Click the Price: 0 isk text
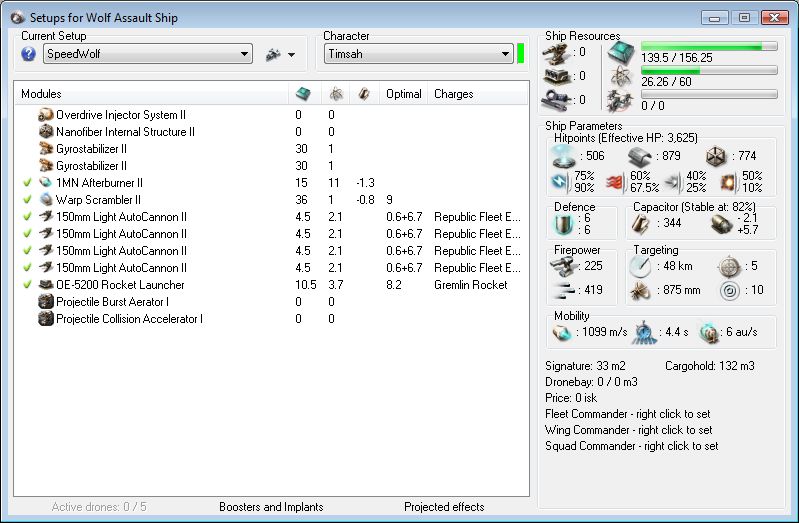The height and width of the screenshot is (523, 799). tap(571, 398)
